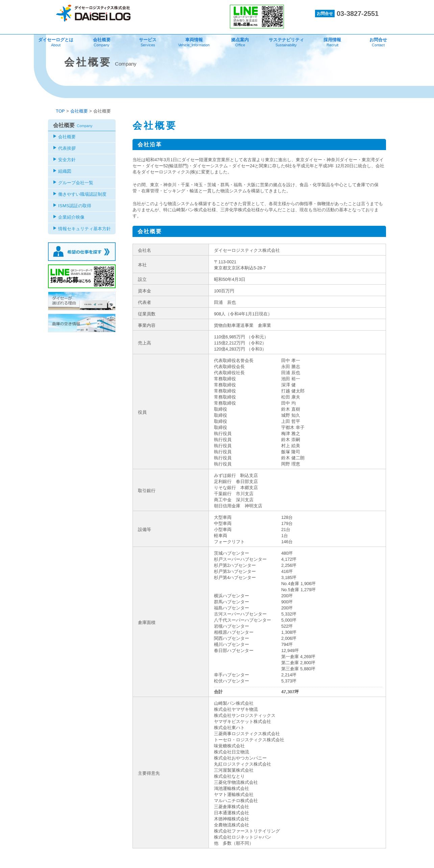Click the company name ダイセーロジスティクス株式会社 cell

[297, 250]
